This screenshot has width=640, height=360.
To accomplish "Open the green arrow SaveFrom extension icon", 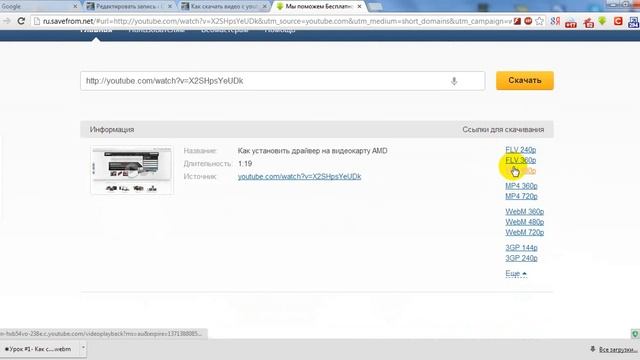I will click(x=602, y=21).
